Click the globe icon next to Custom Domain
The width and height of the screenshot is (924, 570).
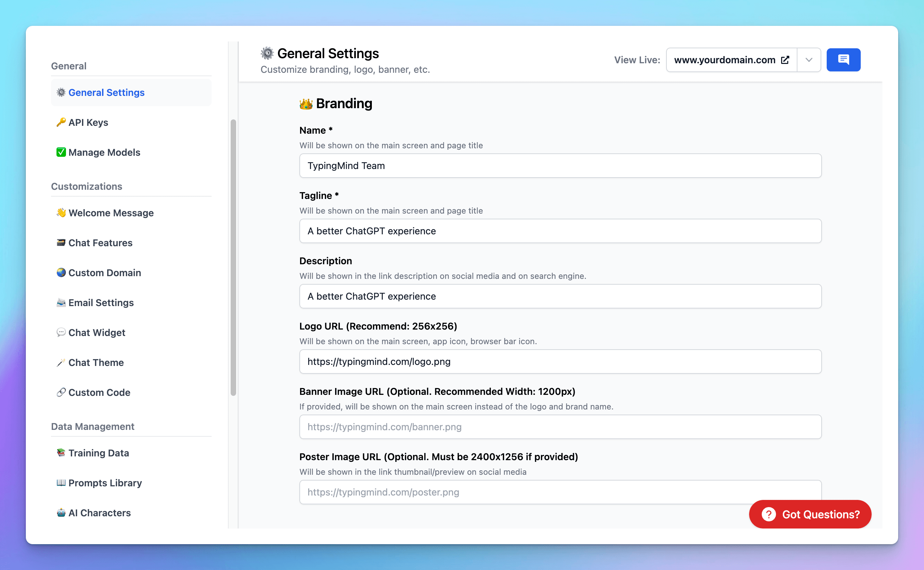(x=61, y=272)
